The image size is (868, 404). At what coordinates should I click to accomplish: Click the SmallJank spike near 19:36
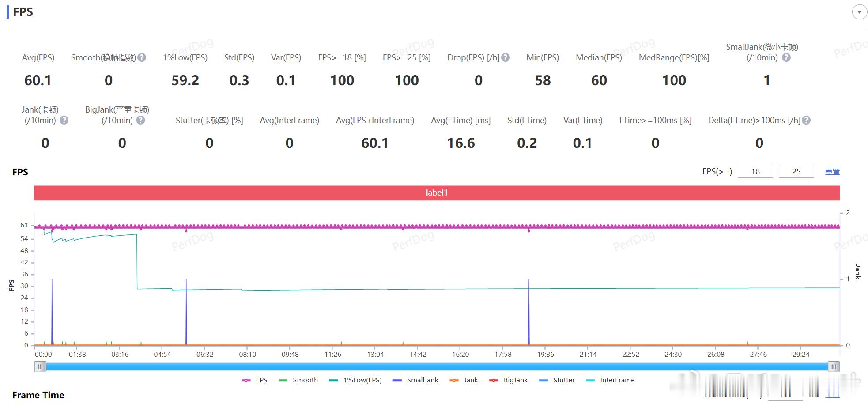point(529,311)
